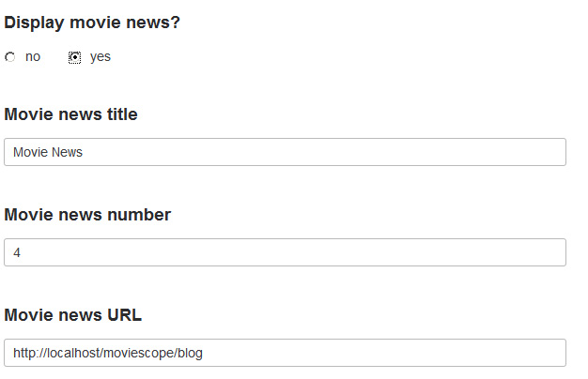
Task: Click the "Display movie news?" heading
Action: (x=92, y=23)
